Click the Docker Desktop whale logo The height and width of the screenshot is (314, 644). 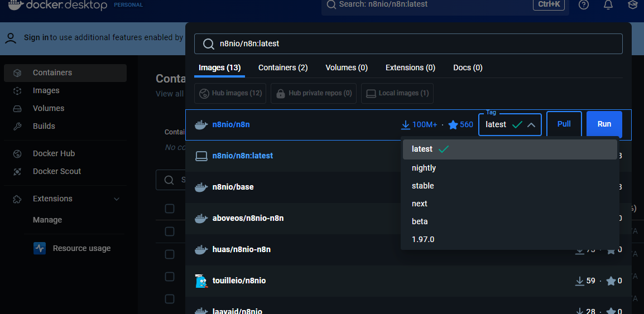[16, 4]
